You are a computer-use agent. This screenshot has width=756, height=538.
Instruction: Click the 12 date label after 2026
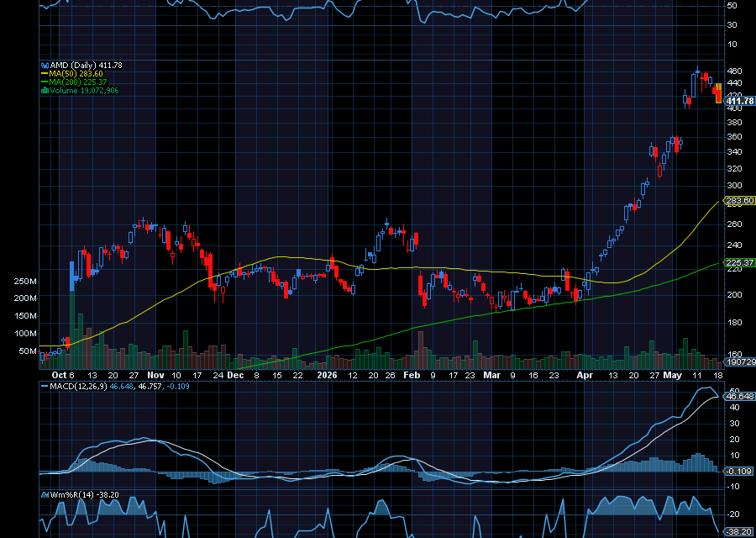point(353,376)
